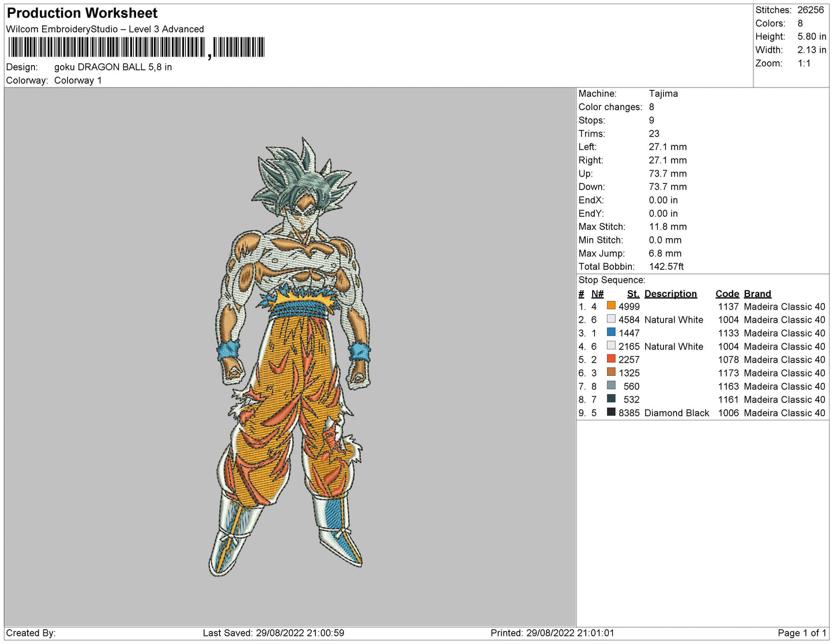Click the 'Color changes:' label
This screenshot has width=833, height=644.
(x=610, y=107)
